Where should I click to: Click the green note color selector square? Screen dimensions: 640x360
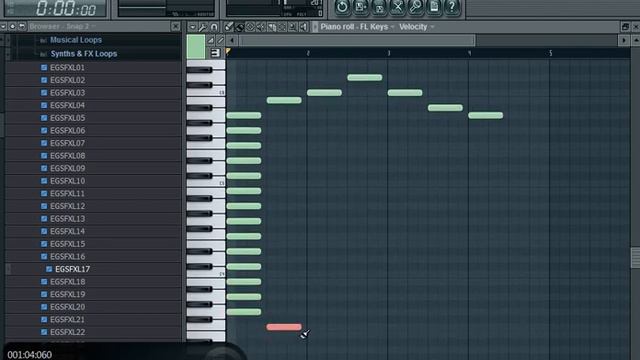[x=196, y=47]
